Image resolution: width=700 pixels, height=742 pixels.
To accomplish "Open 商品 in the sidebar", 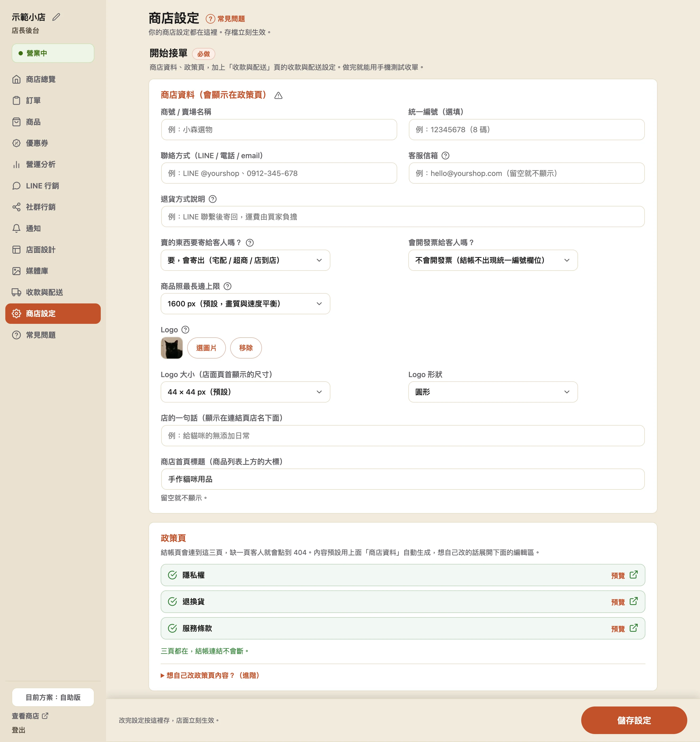I will tap(53, 122).
